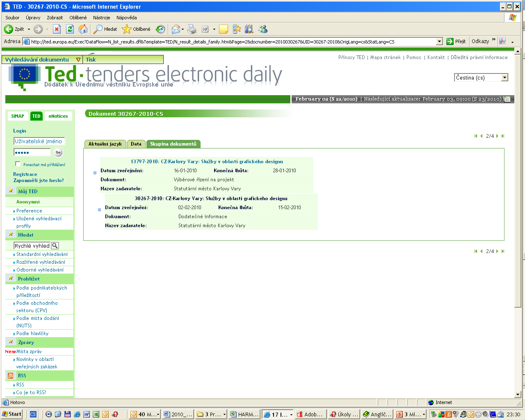The width and height of the screenshot is (525, 420).
Task: Print the page using the printer icon
Action: point(192,29)
